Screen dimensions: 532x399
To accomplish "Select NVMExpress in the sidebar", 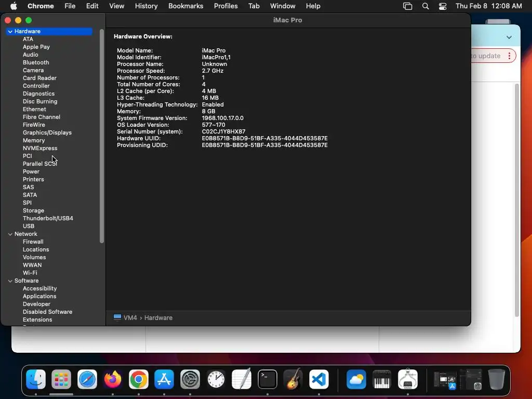I will point(40,148).
